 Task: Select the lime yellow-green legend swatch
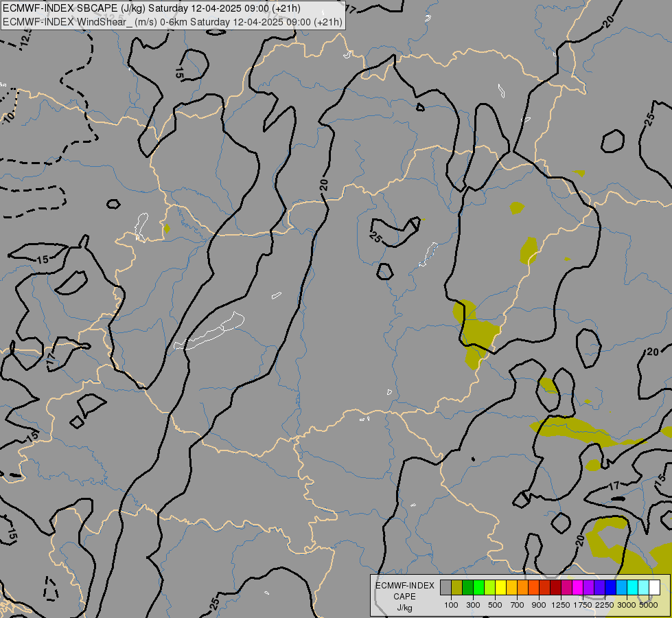[489, 588]
